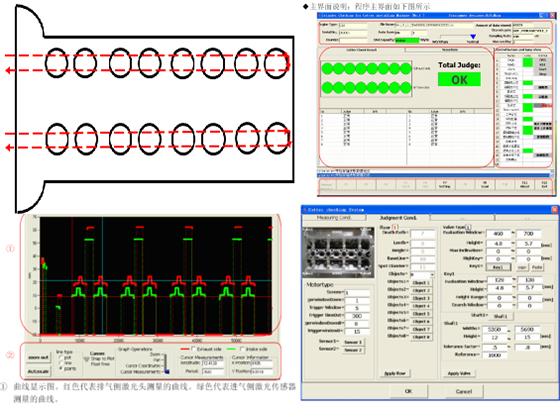This screenshot has width=560, height=420.
Task: Click the Object 1 button
Action: 421,282
